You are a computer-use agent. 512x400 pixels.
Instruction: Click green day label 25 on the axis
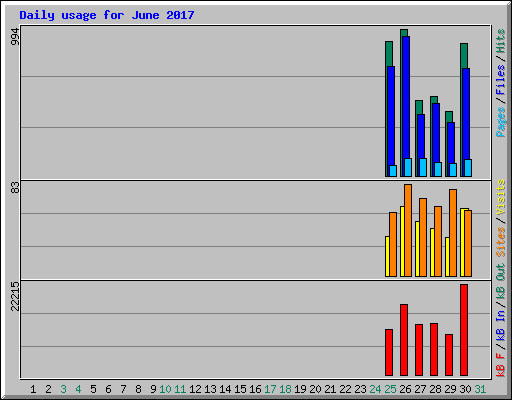pyautogui.click(x=390, y=389)
